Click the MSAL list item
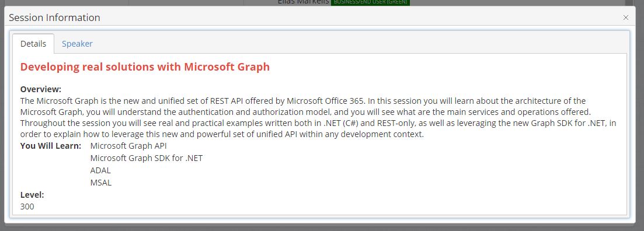 100,183
